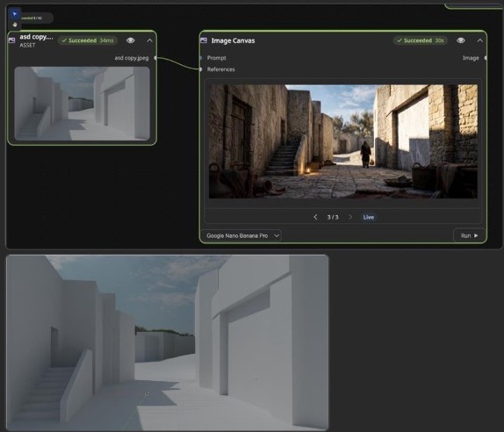Screen dimensions: 504x432
Task: Open the grey alley thumbnail in asset node
Action: (x=82, y=104)
